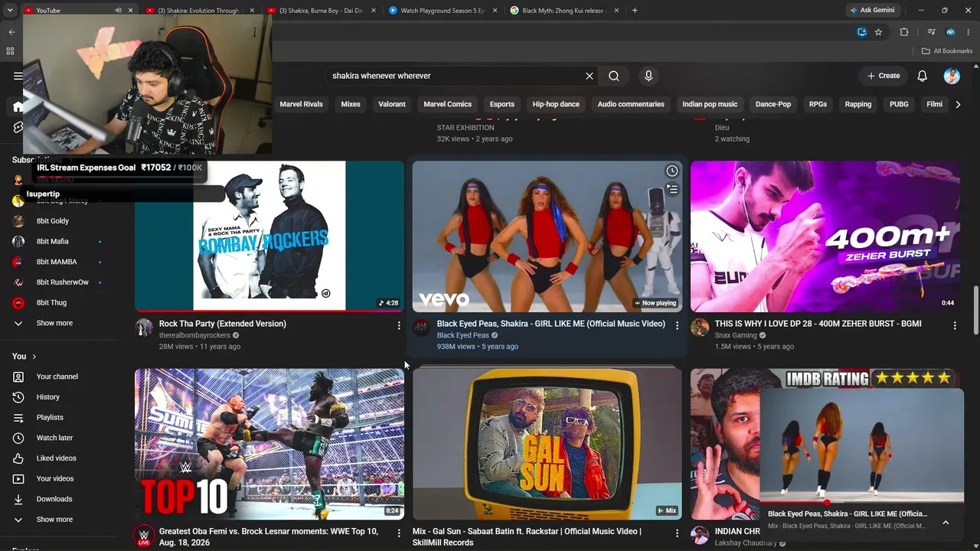
Task: Select the Marvel Rivals filter chip
Action: click(x=302, y=104)
